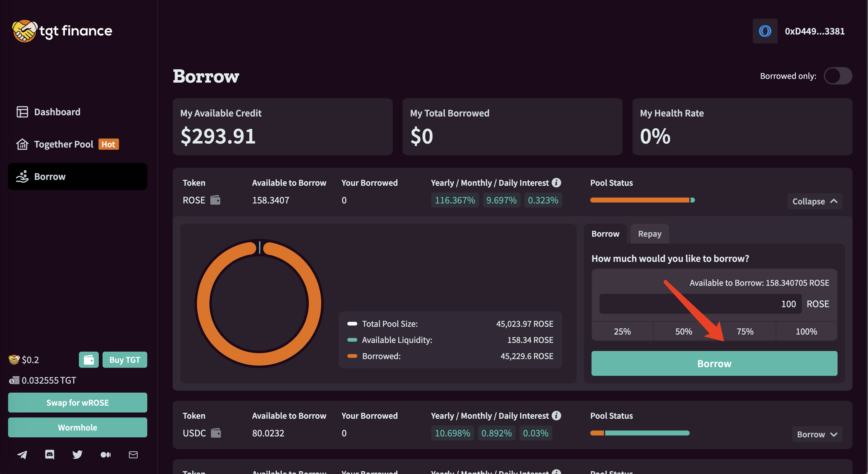Go to Dashboard in the sidebar
868x474 pixels.
57,112
